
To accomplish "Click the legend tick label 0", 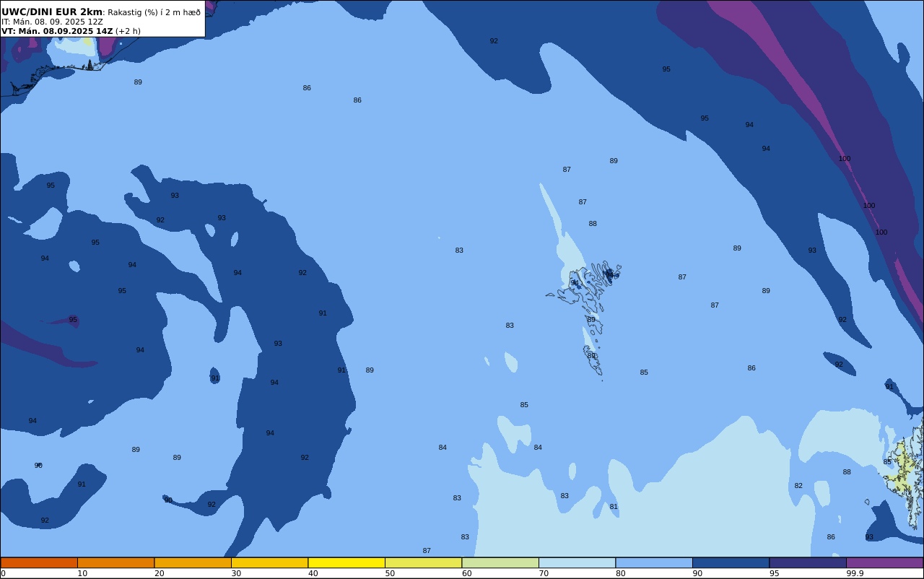I will pos(3,573).
